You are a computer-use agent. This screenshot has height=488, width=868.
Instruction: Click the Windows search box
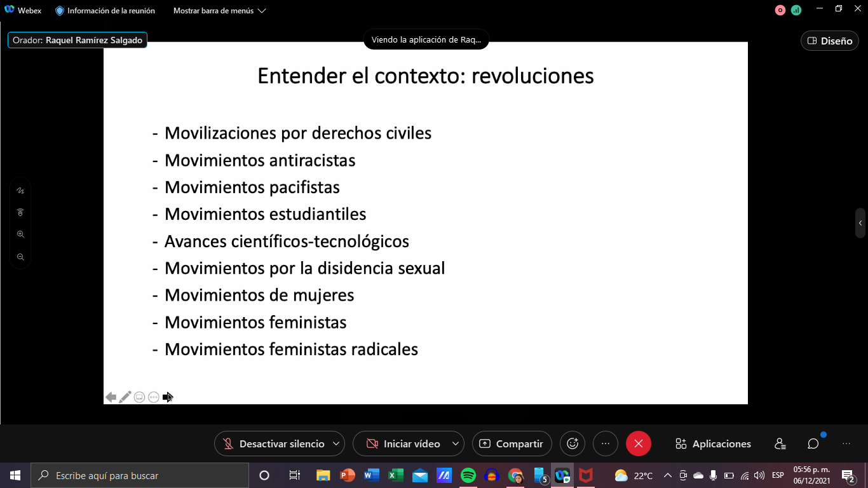point(139,475)
